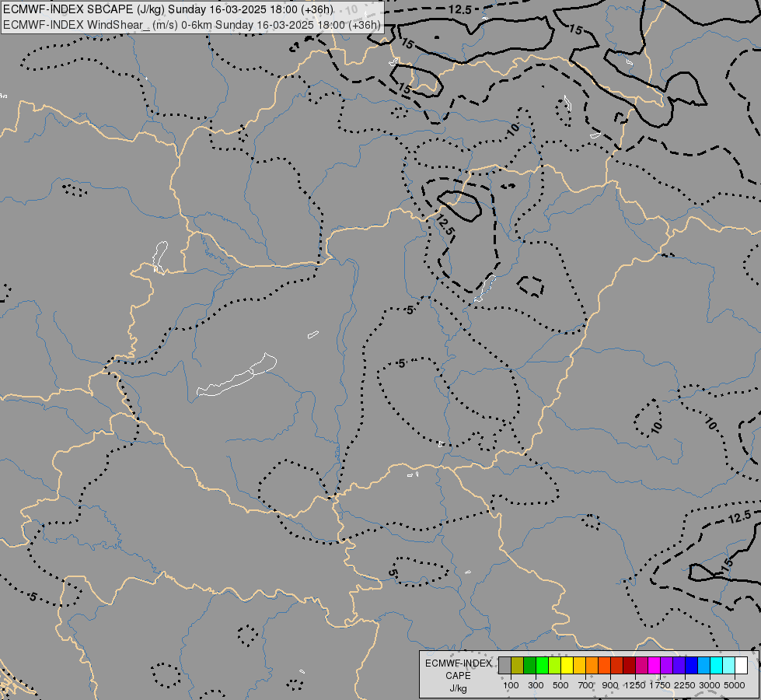Click the small solid oval shear contour mid-map
The image size is (761, 700).
click(459, 206)
